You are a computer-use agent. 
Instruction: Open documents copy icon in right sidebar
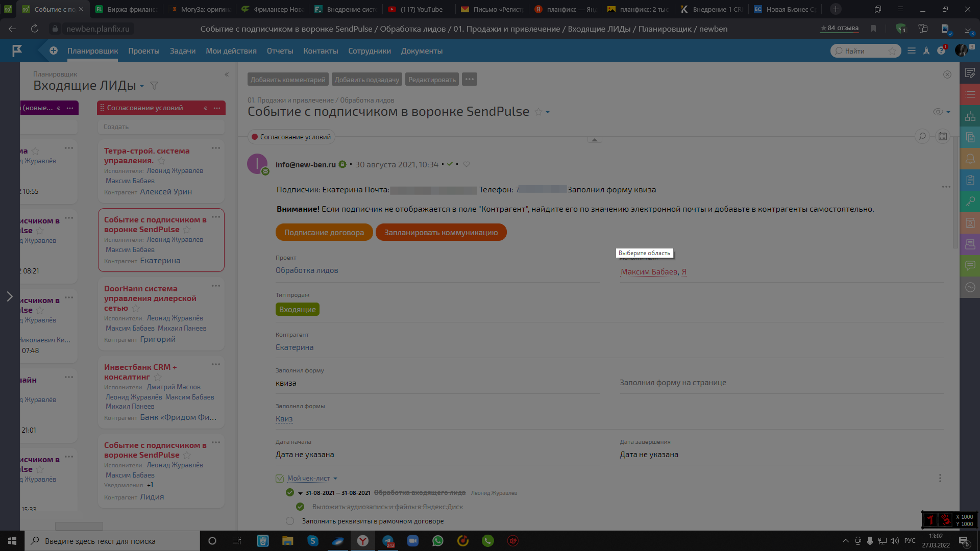point(970,137)
